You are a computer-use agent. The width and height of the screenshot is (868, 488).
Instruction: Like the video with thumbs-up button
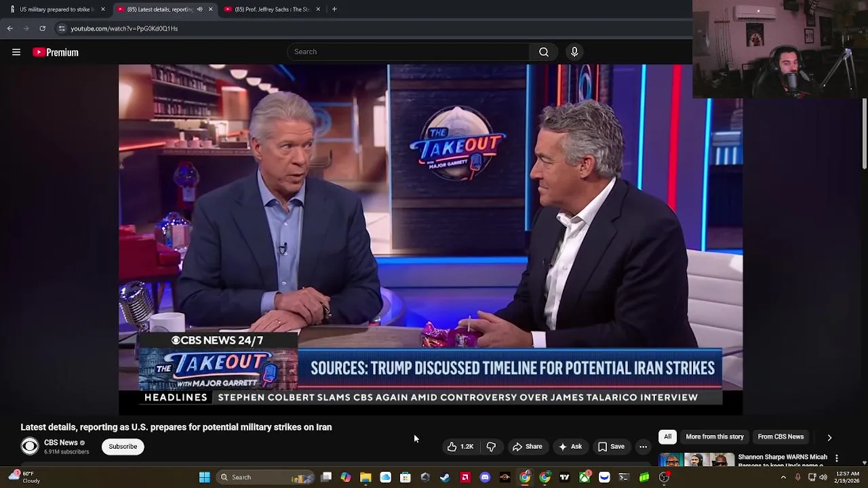[460, 447]
